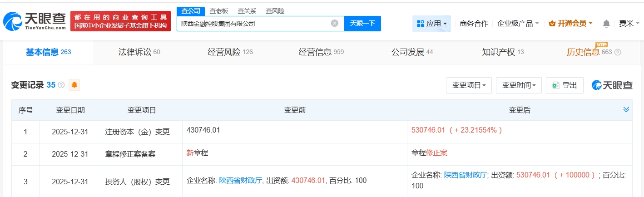The image size is (644, 197).
Task: Expand the 企业级产品 dropdown
Action: (518, 23)
